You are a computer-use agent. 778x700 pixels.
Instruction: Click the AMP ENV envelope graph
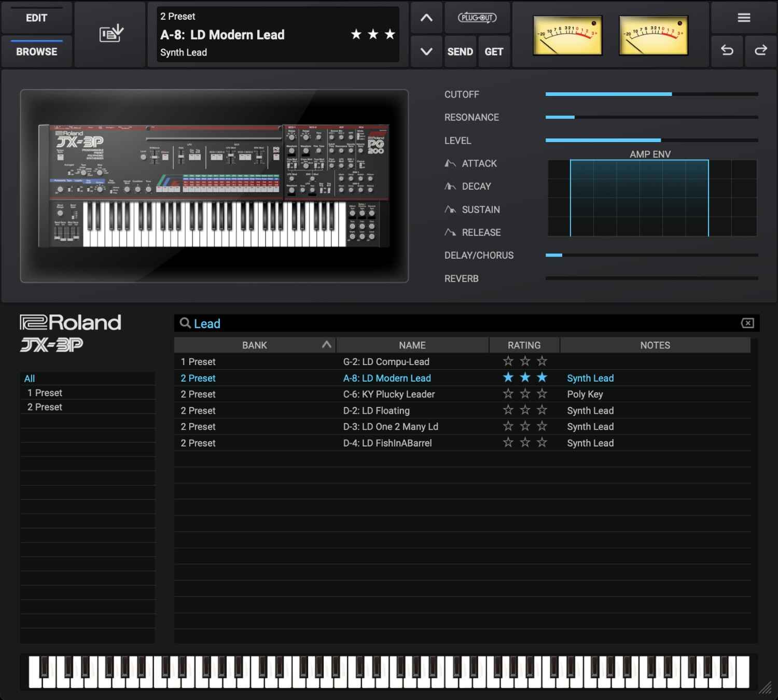click(652, 198)
